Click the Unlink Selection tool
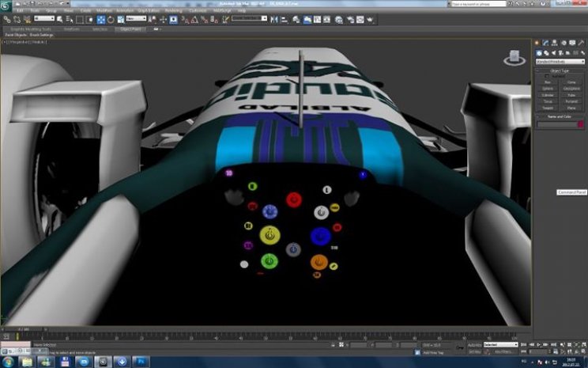 17,19
